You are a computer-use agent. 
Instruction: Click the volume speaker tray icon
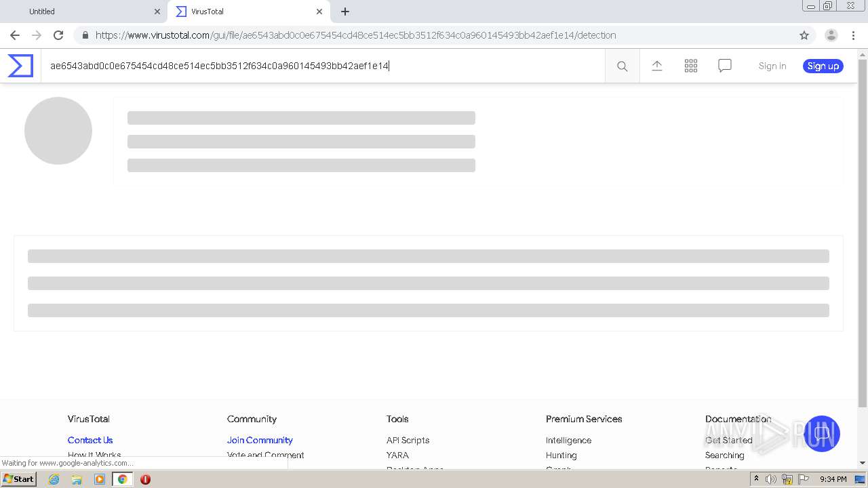[x=771, y=479]
